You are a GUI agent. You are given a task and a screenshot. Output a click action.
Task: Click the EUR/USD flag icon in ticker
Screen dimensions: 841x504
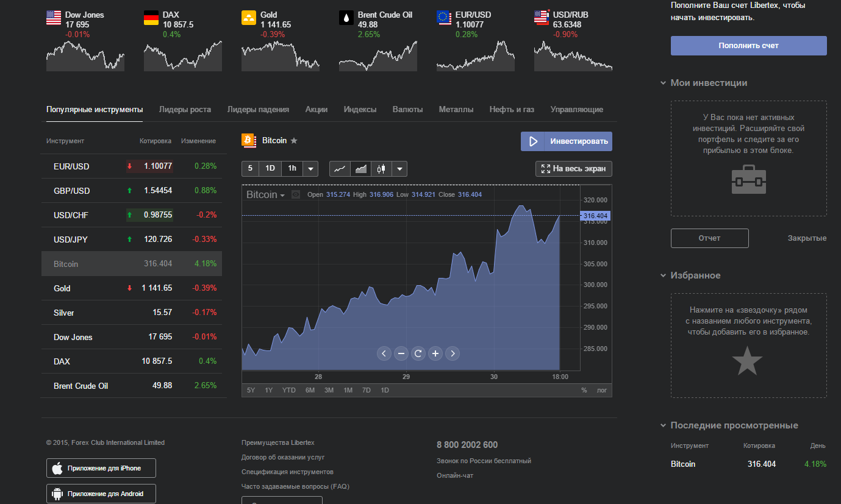(x=444, y=18)
